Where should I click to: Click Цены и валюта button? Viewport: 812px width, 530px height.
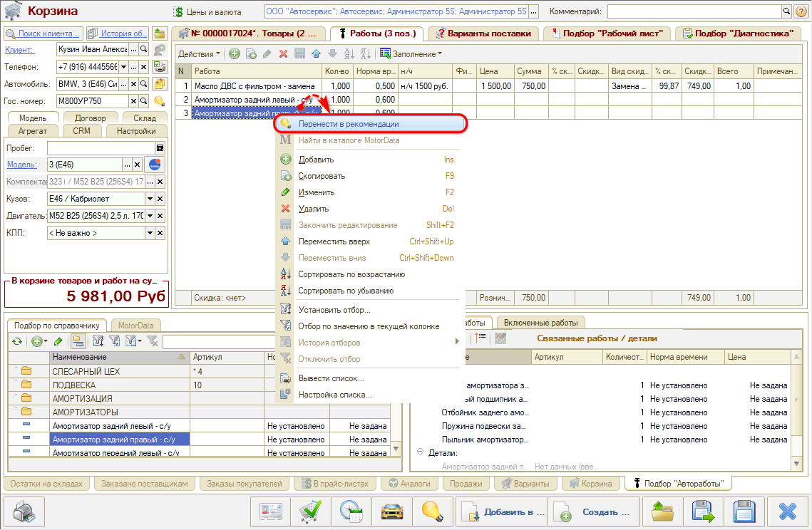click(x=207, y=11)
